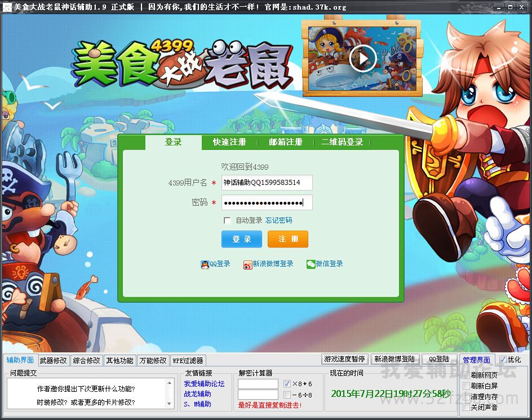Maximize the assistant window
Viewport: 532px width, 420px height.
click(x=510, y=7)
